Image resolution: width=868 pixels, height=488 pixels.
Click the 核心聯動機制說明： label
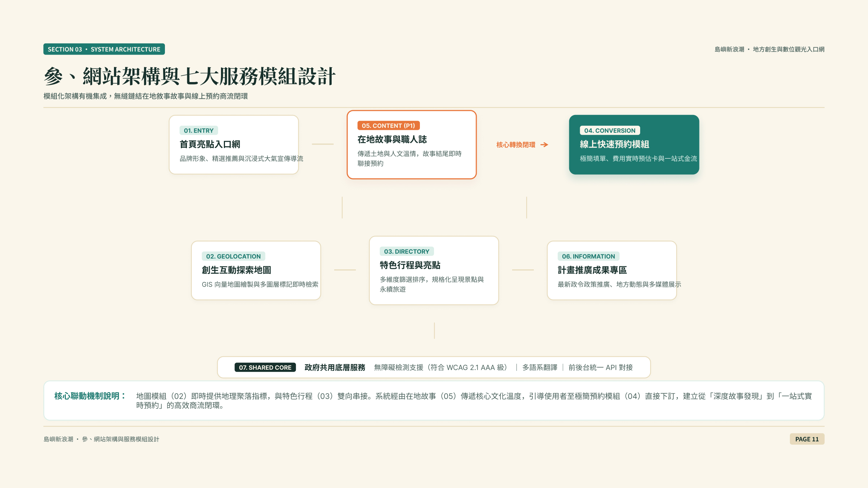tap(90, 396)
